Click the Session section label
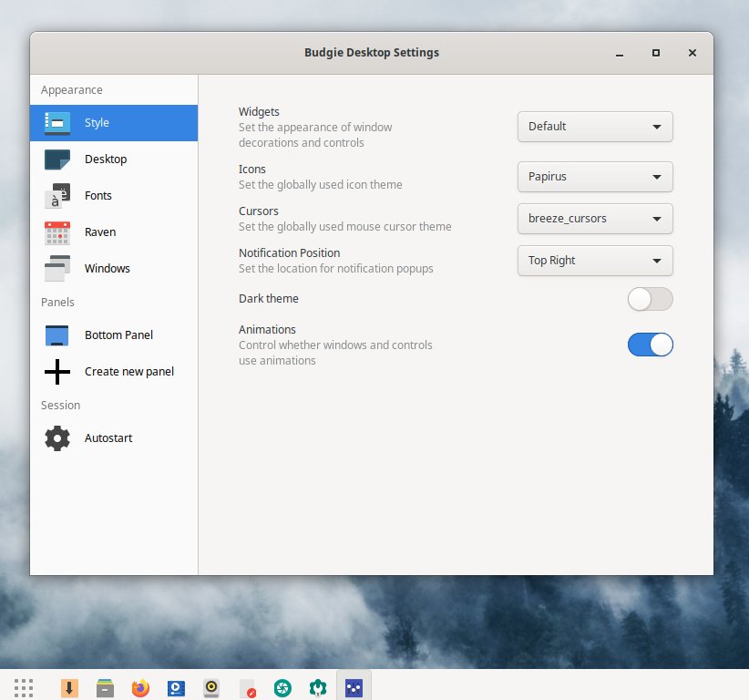This screenshot has width=749, height=700. point(60,405)
